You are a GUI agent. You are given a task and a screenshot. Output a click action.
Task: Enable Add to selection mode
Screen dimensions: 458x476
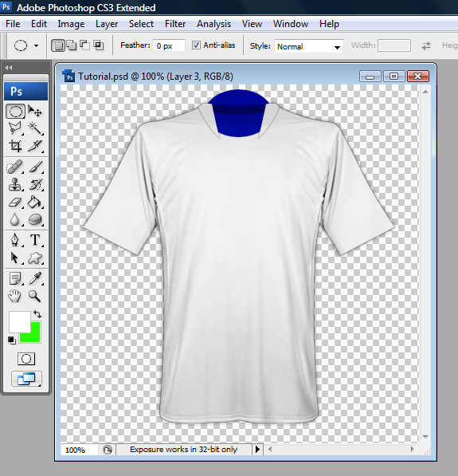72,45
